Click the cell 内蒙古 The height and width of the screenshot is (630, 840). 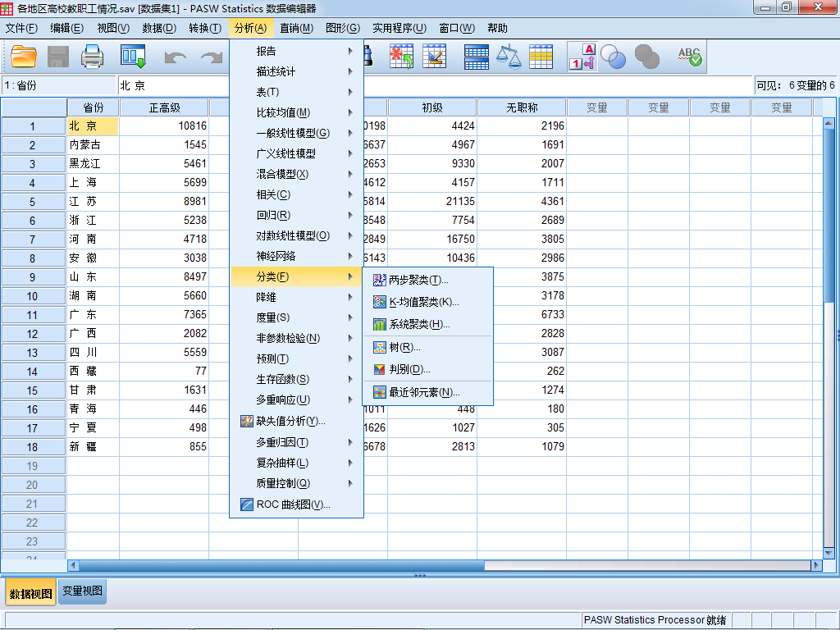[94, 144]
